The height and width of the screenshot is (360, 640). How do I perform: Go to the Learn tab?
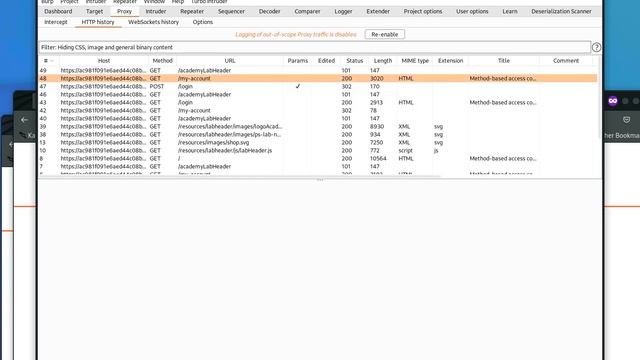[510, 11]
